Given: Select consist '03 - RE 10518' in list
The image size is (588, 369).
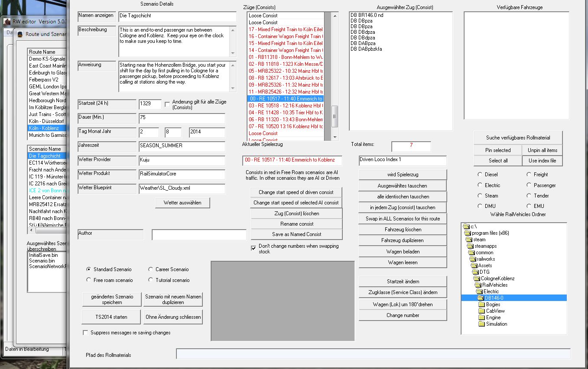Looking at the screenshot, I should coord(285,106).
